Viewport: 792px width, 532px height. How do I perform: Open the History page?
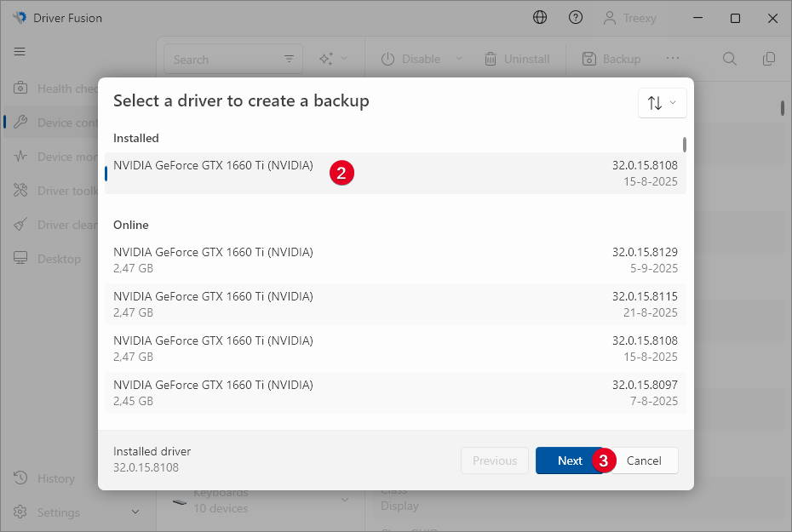click(44, 478)
